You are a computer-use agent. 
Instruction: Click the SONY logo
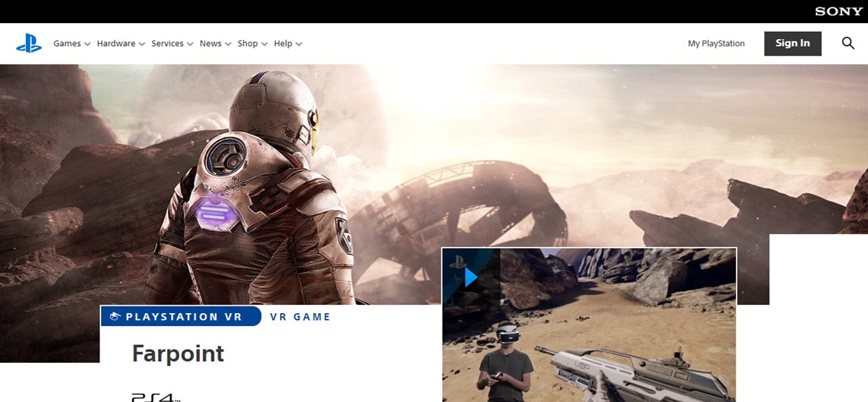[x=839, y=12]
